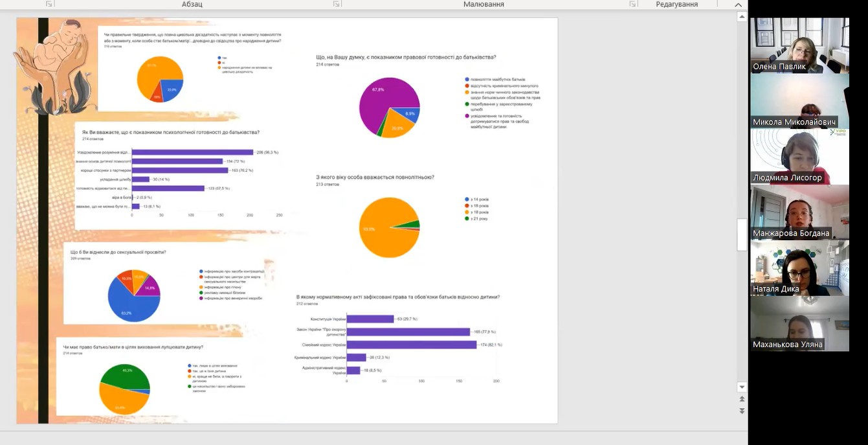Click the Сімейний кодекс України bar
Image resolution: width=868 pixels, height=445 pixels.
point(412,345)
